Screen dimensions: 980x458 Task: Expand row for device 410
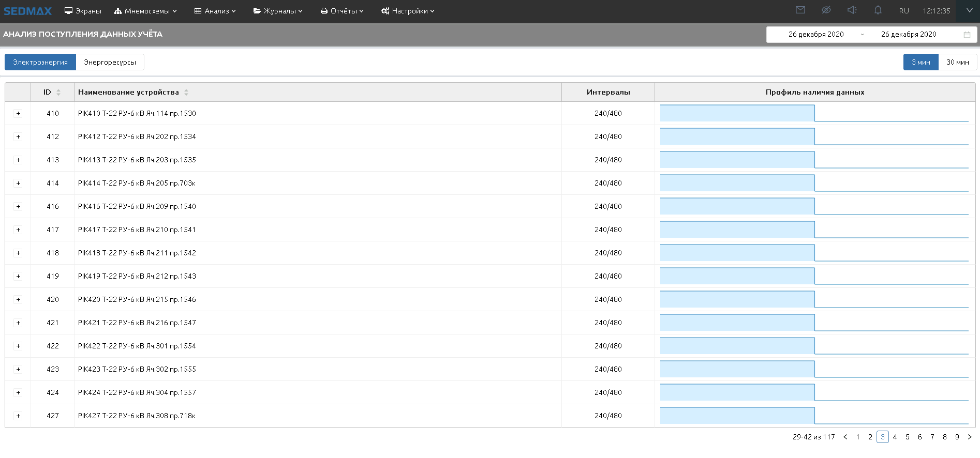click(18, 114)
